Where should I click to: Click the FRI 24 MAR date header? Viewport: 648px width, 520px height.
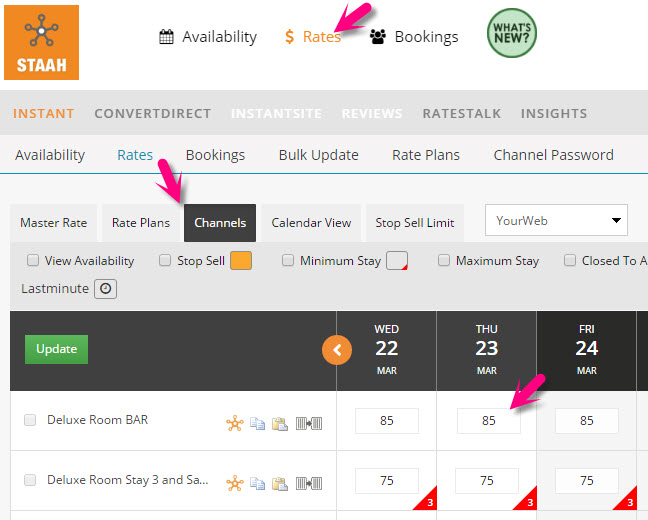click(x=586, y=350)
